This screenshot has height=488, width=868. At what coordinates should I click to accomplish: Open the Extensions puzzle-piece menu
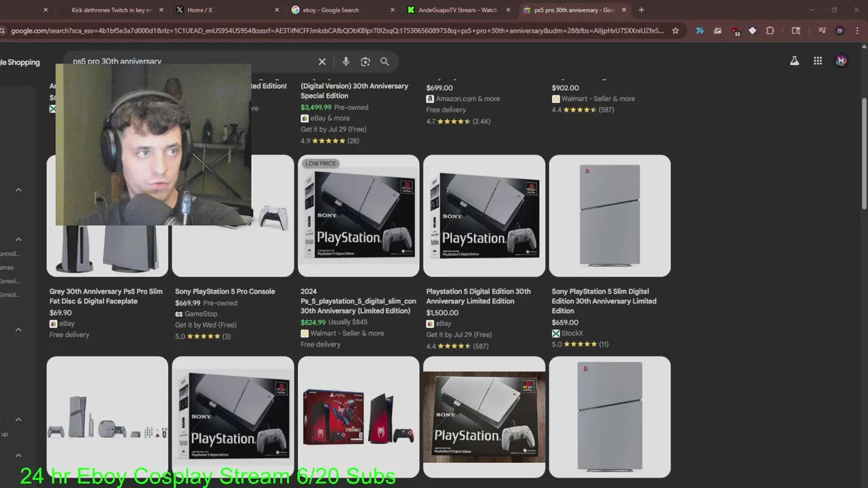click(x=770, y=30)
